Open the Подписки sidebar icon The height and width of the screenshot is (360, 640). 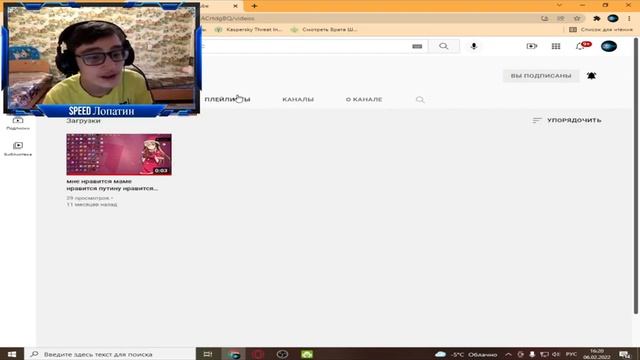click(18, 123)
